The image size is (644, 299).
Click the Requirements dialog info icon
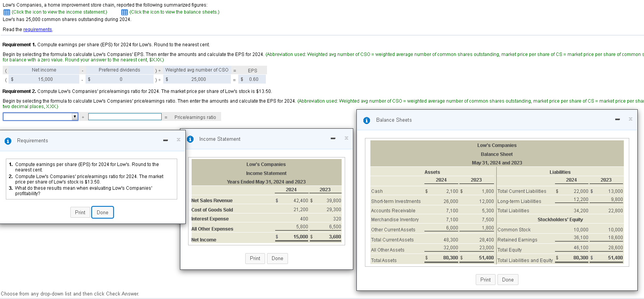[8, 141]
